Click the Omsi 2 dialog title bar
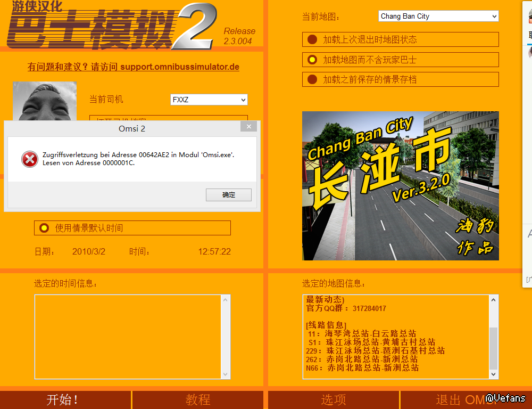 tap(131, 129)
